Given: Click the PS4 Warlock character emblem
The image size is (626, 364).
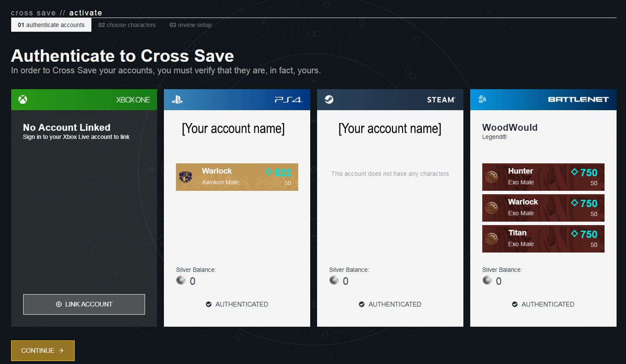Looking at the screenshot, I should [x=185, y=177].
